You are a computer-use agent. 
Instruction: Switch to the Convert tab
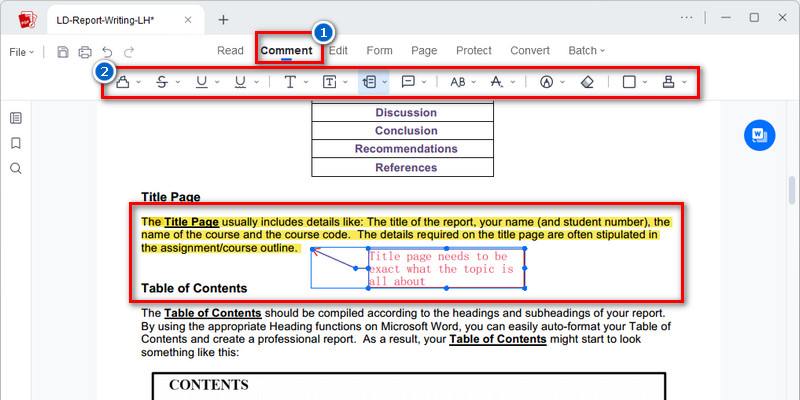point(530,51)
